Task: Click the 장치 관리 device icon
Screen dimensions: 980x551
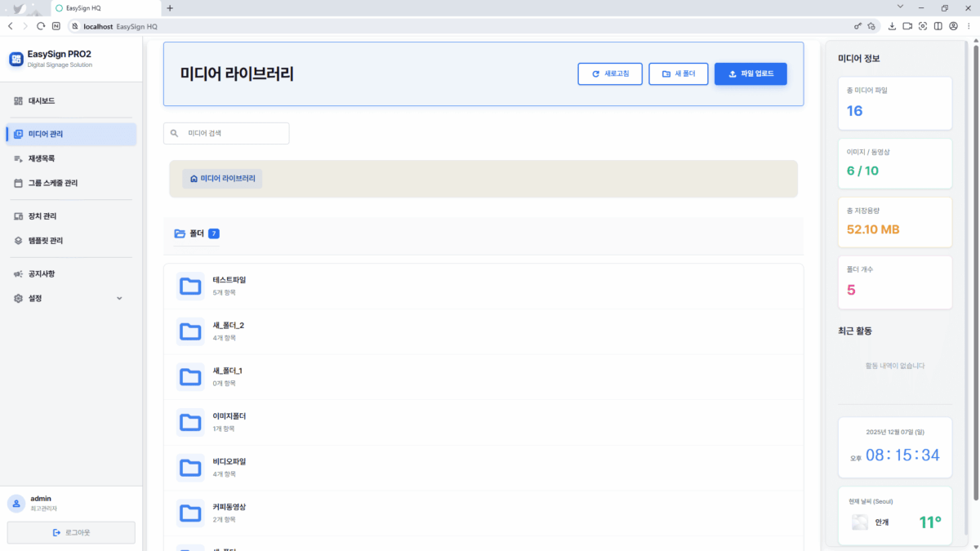Action: pos(18,216)
